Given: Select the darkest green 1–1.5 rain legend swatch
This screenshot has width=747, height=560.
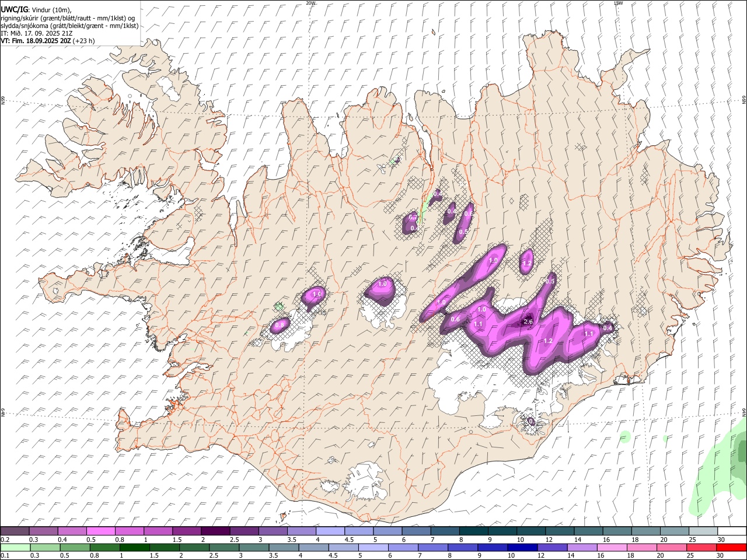Looking at the screenshot, I should click(x=134, y=547).
